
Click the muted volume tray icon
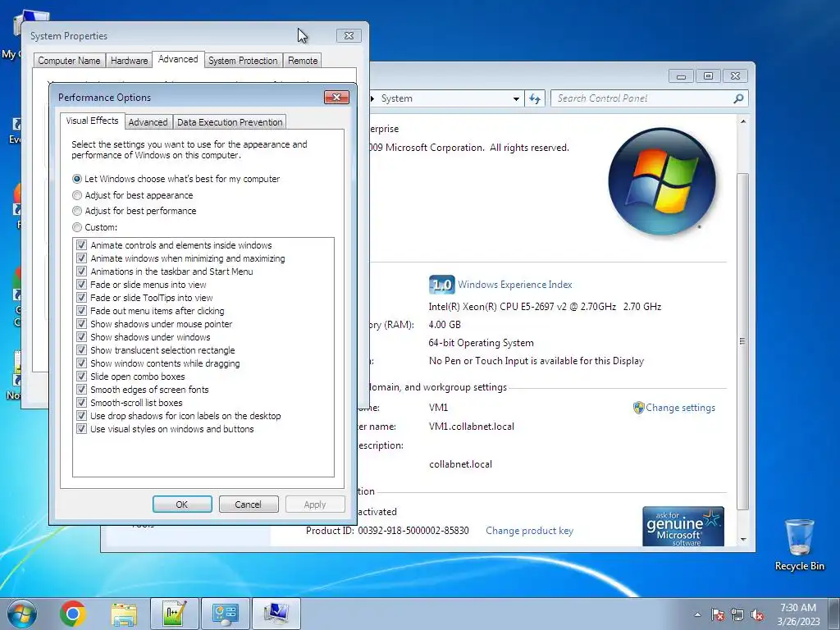point(757,614)
